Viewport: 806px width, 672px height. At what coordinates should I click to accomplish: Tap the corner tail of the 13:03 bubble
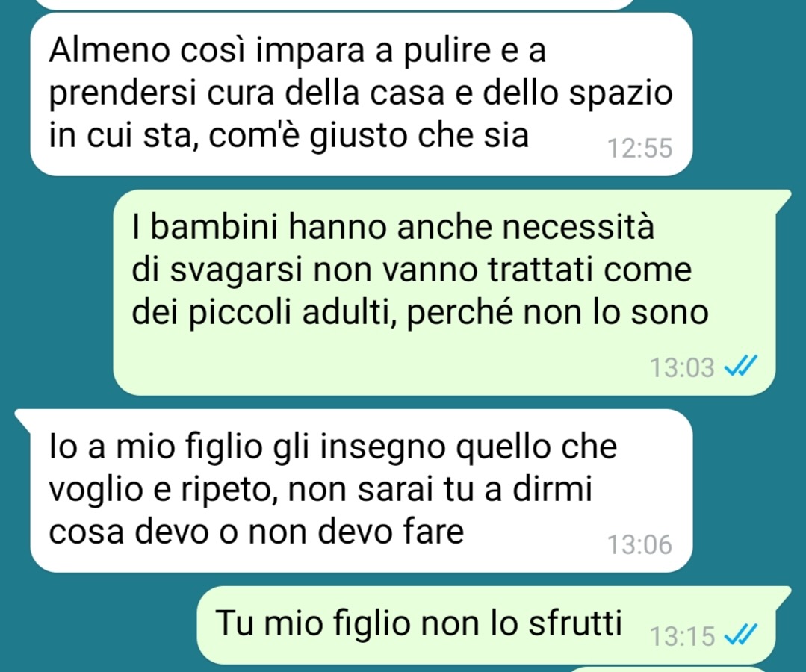click(783, 197)
